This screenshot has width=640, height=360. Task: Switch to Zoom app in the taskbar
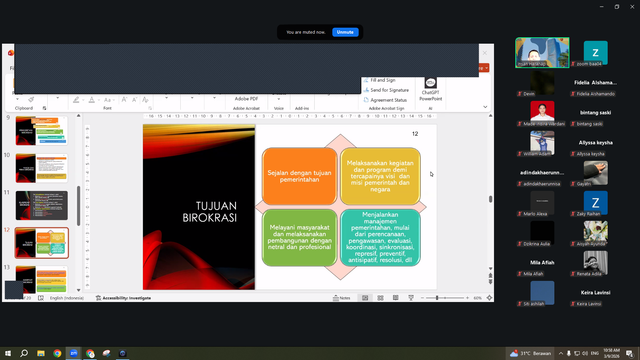(x=73, y=353)
